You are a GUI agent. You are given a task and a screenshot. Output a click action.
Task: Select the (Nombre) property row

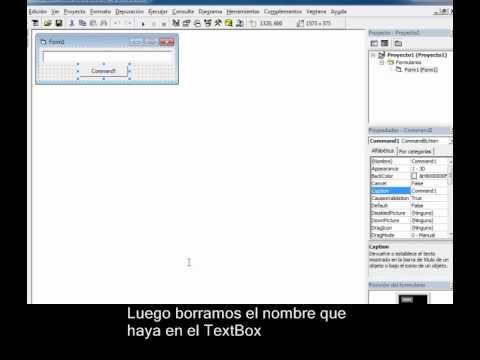(410, 161)
